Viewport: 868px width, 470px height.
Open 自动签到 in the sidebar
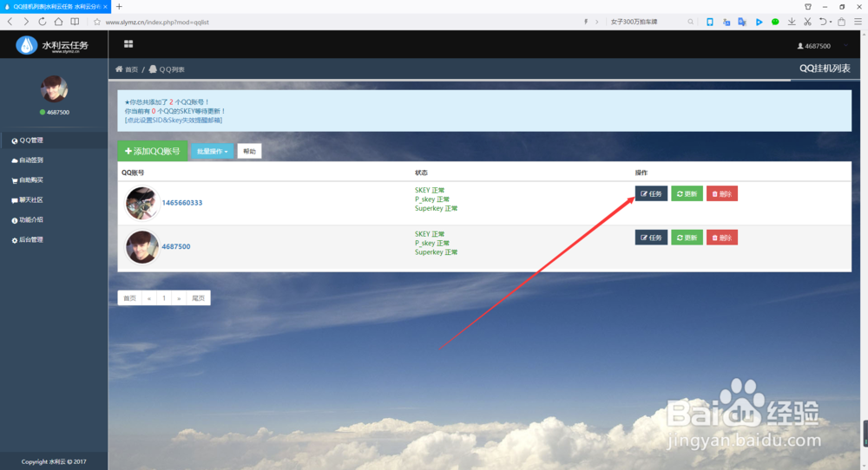click(x=54, y=160)
